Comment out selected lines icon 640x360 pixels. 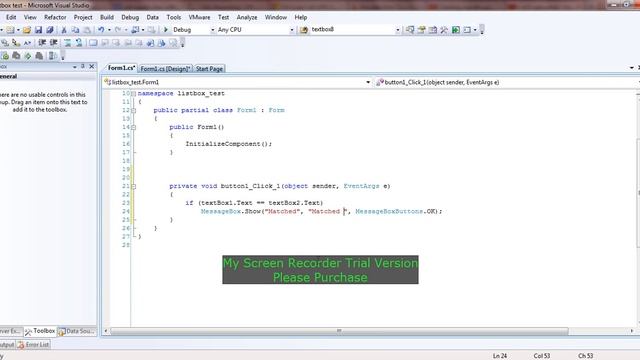click(x=67, y=43)
